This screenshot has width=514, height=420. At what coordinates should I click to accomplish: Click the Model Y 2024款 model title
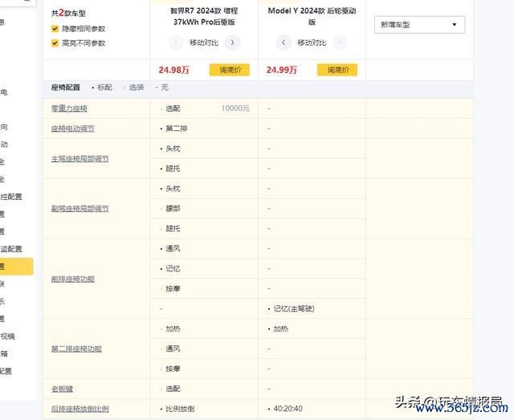(312, 16)
